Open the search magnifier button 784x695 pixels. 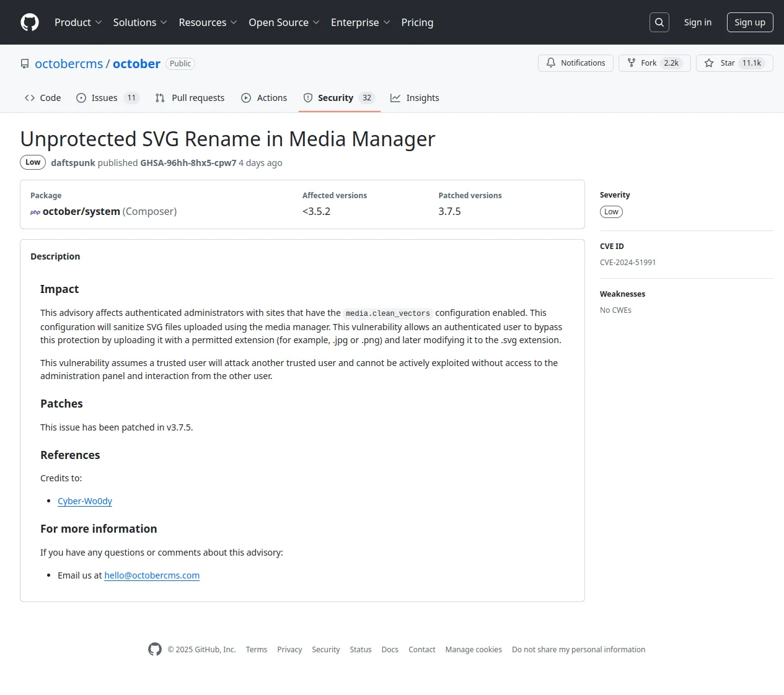659,22
